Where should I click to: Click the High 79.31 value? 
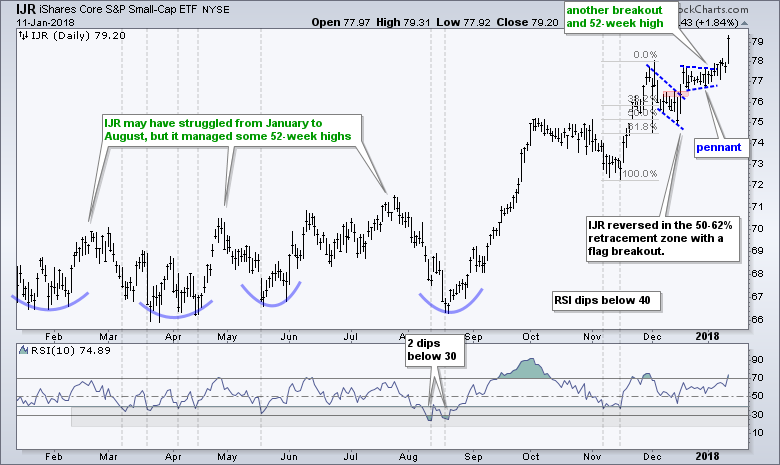(x=403, y=22)
